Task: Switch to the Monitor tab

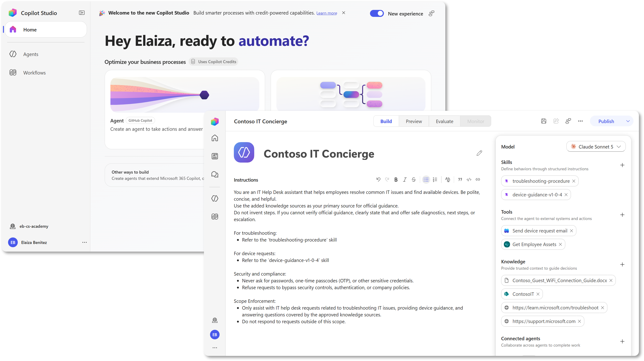Action: (x=476, y=121)
